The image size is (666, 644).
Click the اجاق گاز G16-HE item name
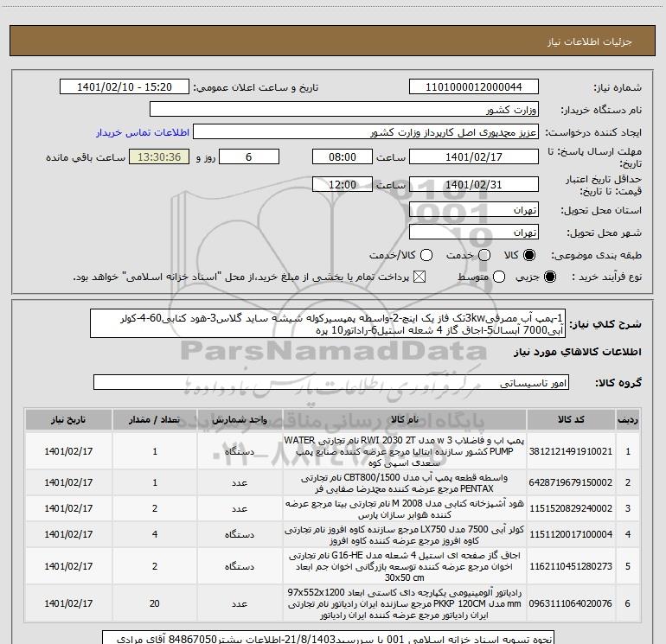405,566
